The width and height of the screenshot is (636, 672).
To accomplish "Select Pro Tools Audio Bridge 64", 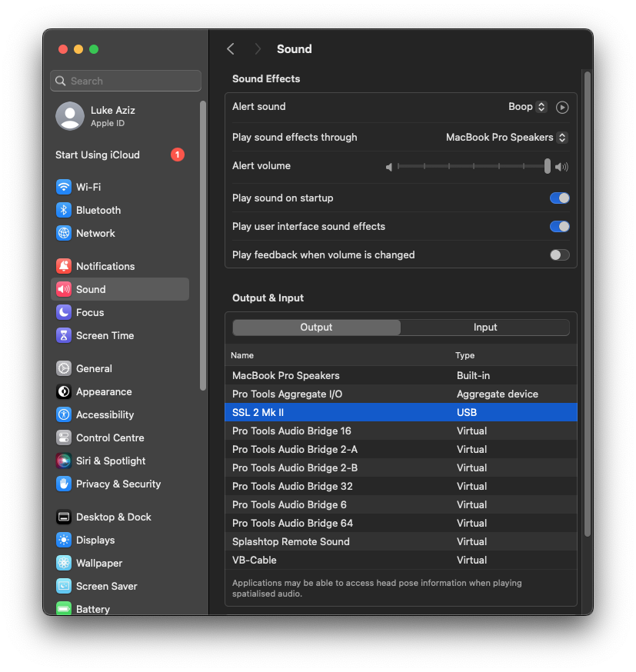I will point(401,523).
